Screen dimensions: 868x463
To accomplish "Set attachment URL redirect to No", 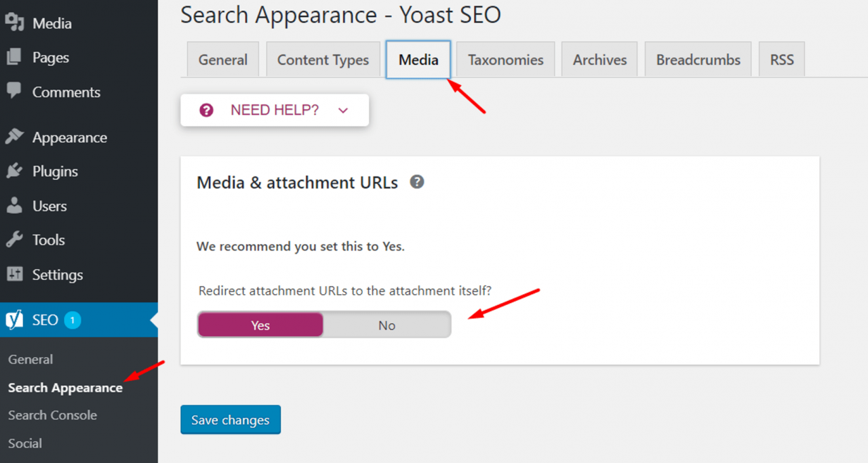I will tap(387, 325).
